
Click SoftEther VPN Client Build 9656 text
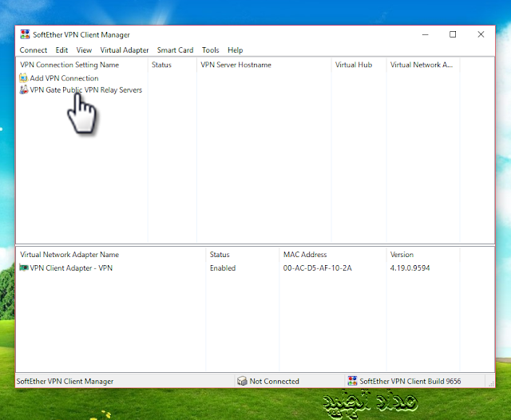410,381
